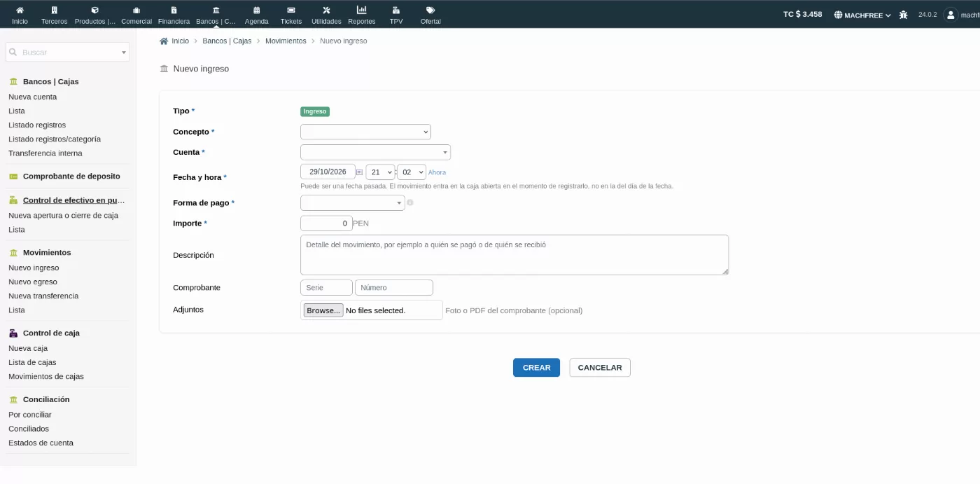Expand the sidebar search dropdown arrow

pos(124,53)
